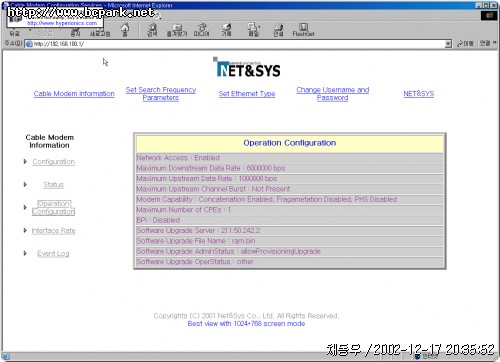This screenshot has width=500, height=362.
Task: Click the 'Network Access : Enabled' row
Action: coord(290,158)
